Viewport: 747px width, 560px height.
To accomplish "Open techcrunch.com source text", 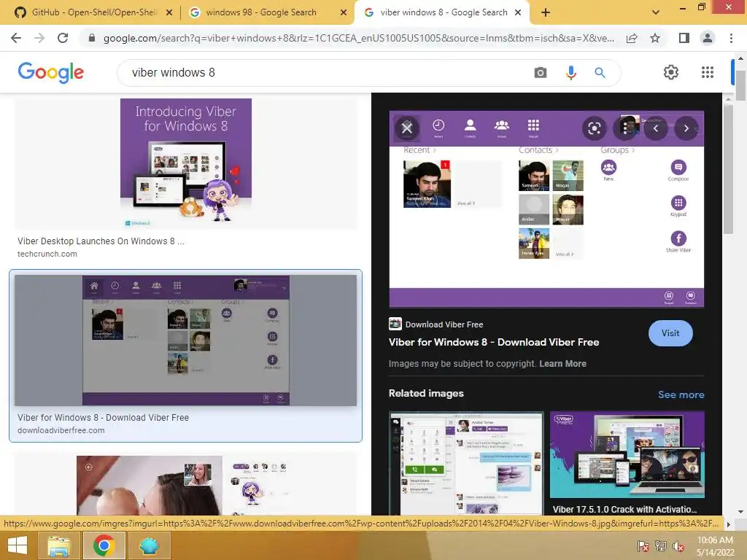I will tap(47, 254).
